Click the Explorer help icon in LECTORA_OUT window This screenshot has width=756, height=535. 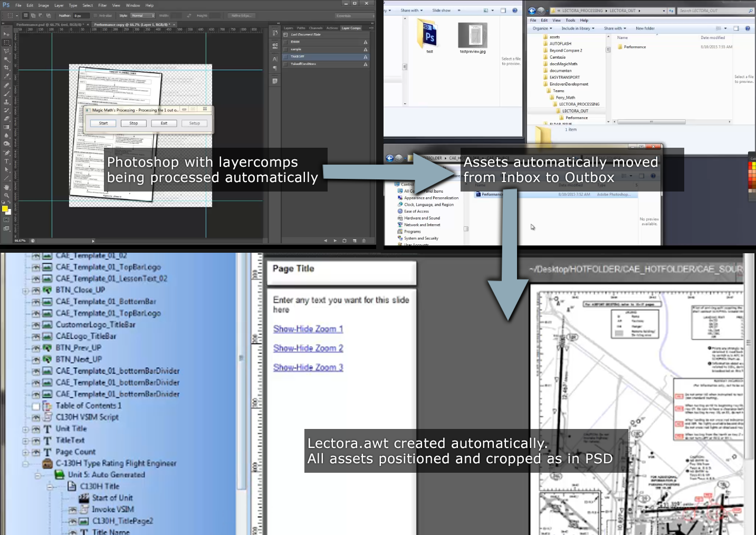[x=748, y=28]
